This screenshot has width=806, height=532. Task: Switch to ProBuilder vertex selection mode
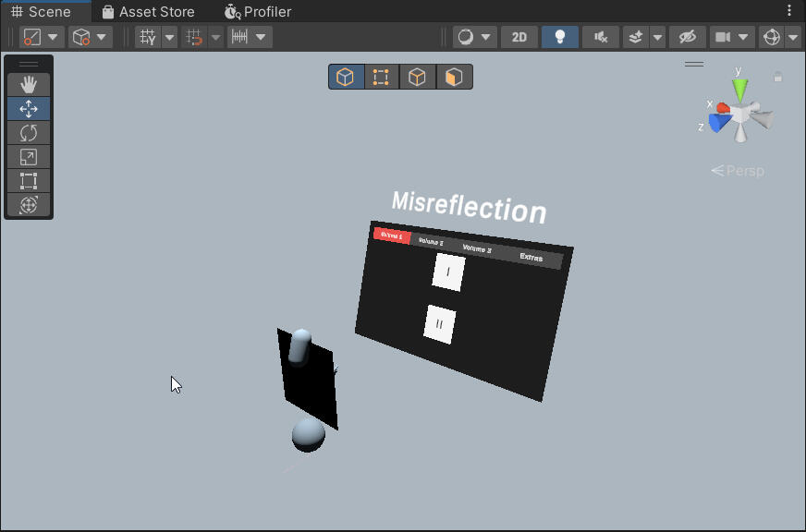381,77
